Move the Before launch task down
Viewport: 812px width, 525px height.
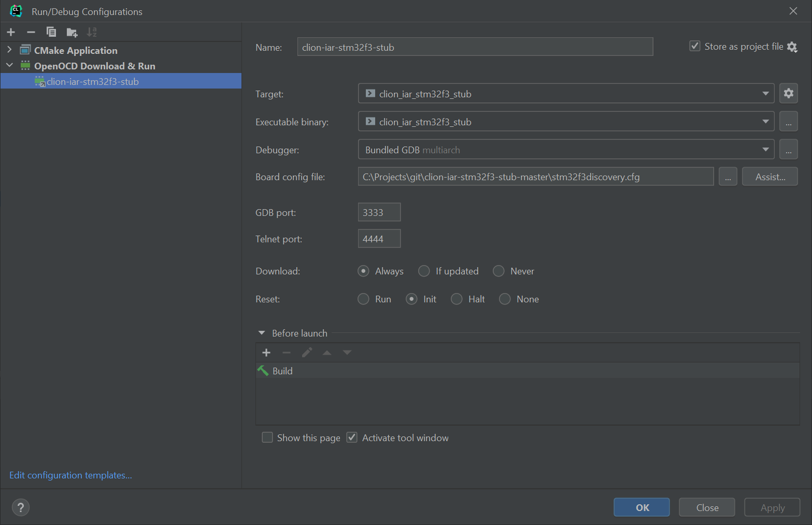(x=347, y=353)
